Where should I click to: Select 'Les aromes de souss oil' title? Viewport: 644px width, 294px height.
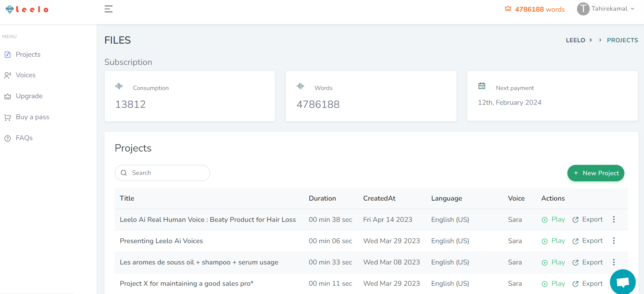(x=199, y=262)
